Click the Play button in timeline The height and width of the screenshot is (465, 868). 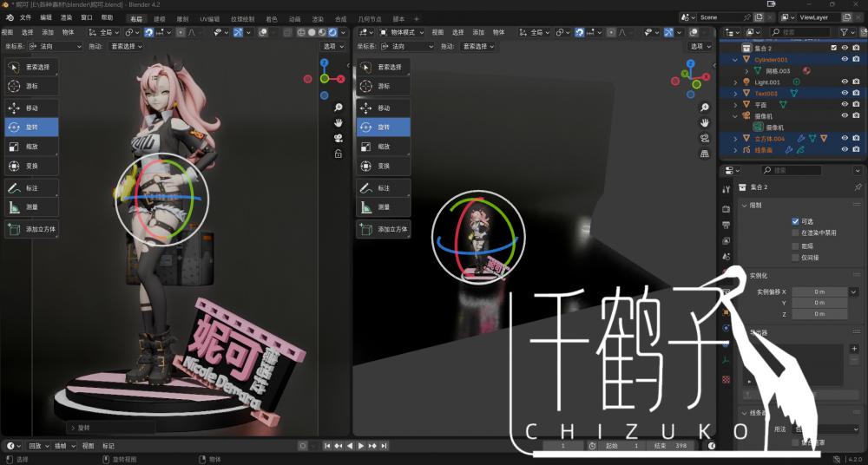(361, 446)
